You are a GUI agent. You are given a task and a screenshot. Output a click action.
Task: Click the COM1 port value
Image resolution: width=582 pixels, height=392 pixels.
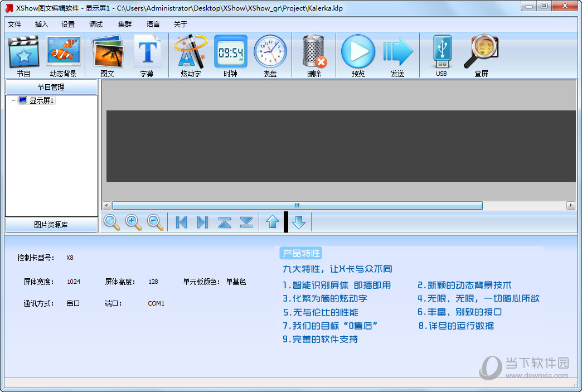click(x=156, y=303)
